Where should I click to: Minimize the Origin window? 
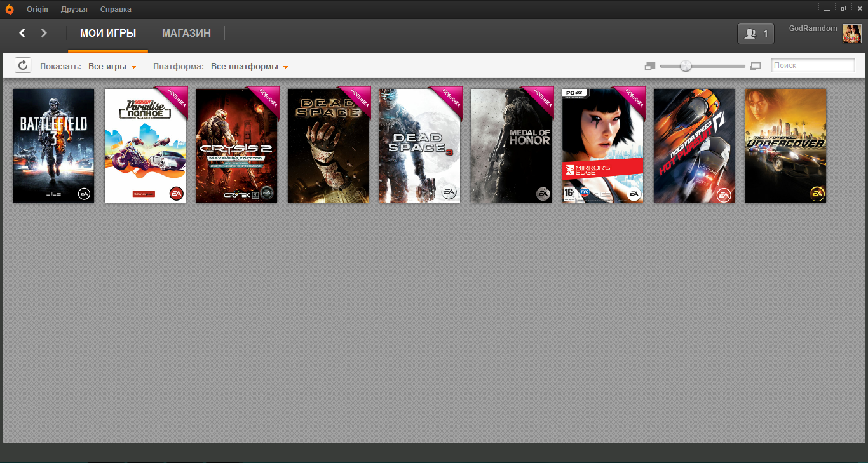pos(827,10)
